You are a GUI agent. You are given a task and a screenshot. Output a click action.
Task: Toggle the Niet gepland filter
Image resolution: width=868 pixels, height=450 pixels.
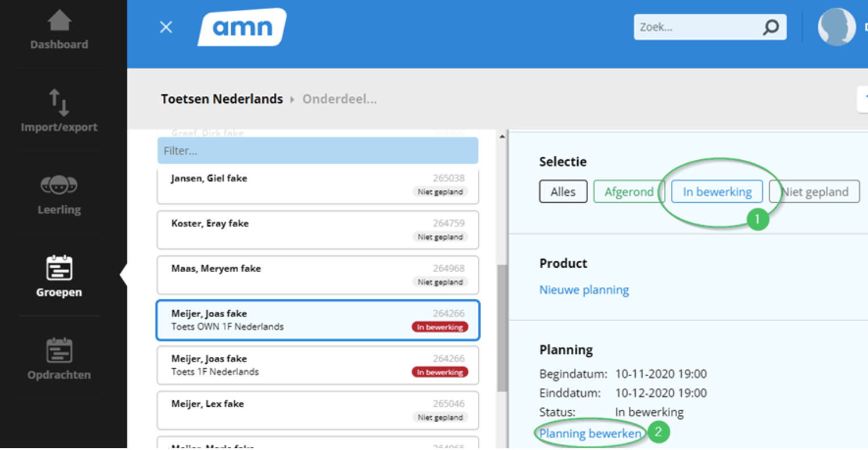814,192
